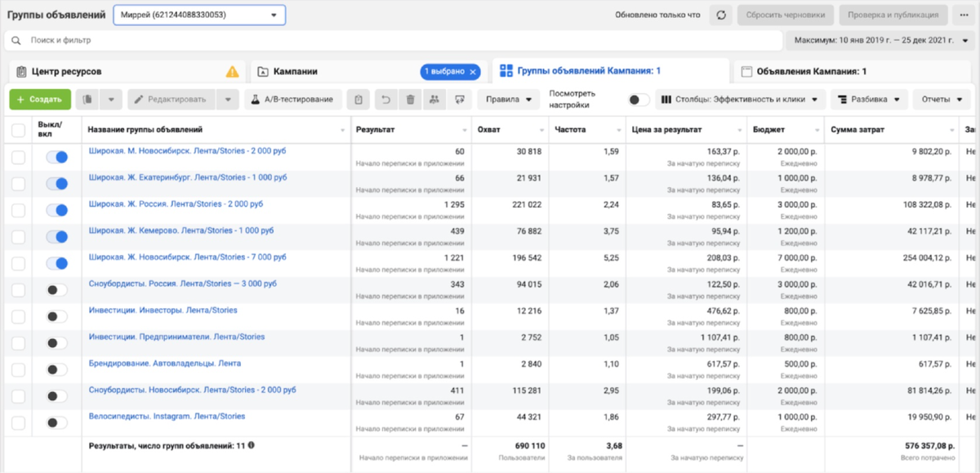Screen dimensions: 980x473
Task: Open ad set Инвестиции. Предприниматели. Лента/Stories link
Action: [x=176, y=337]
